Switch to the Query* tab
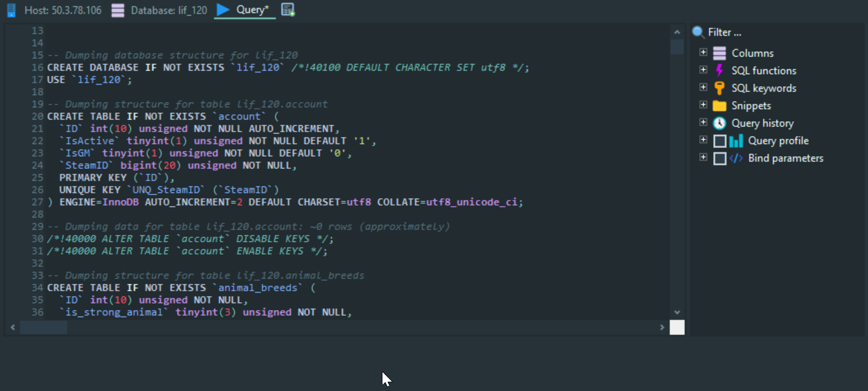The image size is (868, 391). [252, 10]
